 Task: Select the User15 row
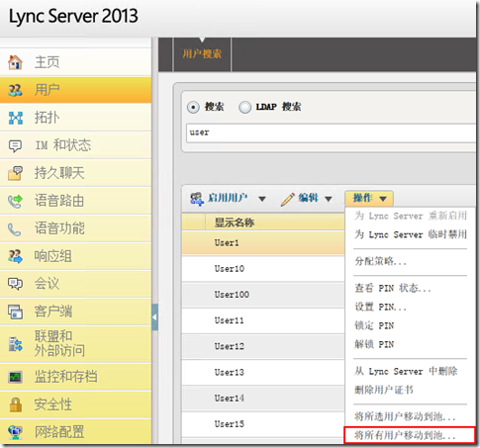pyautogui.click(x=263, y=424)
